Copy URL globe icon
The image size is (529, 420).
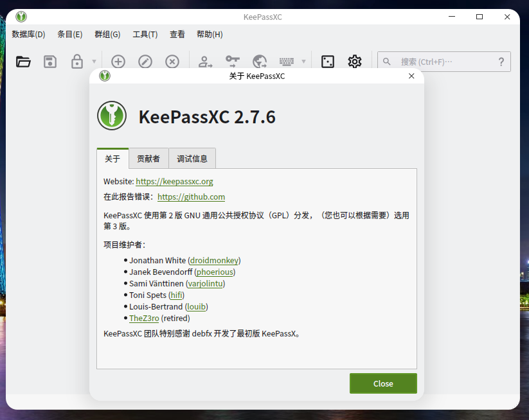(x=260, y=62)
